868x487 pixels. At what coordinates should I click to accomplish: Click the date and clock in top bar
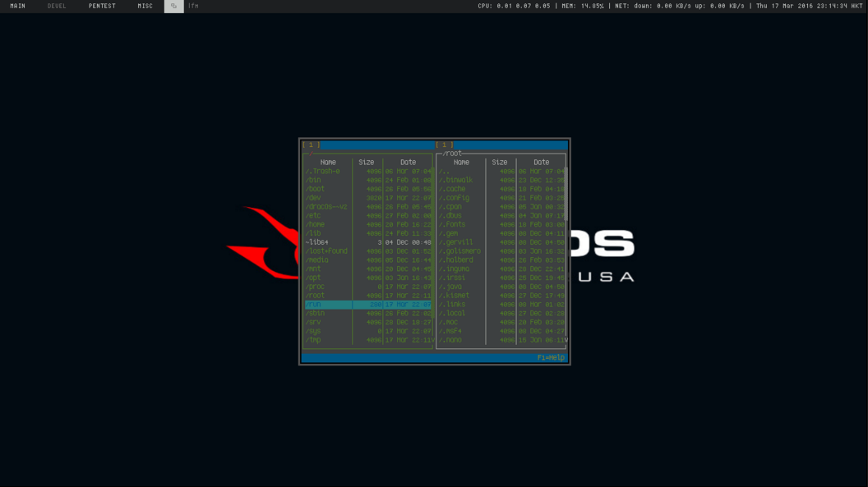pos(809,6)
